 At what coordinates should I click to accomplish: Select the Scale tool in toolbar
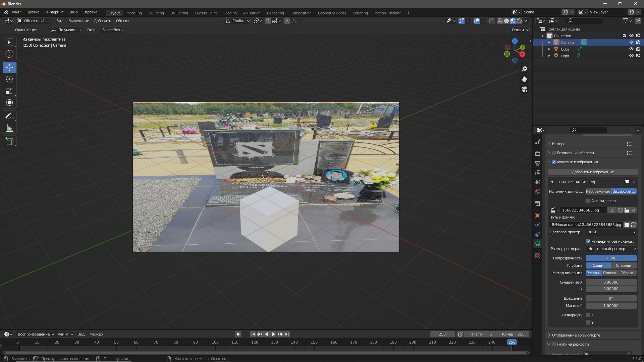point(9,91)
